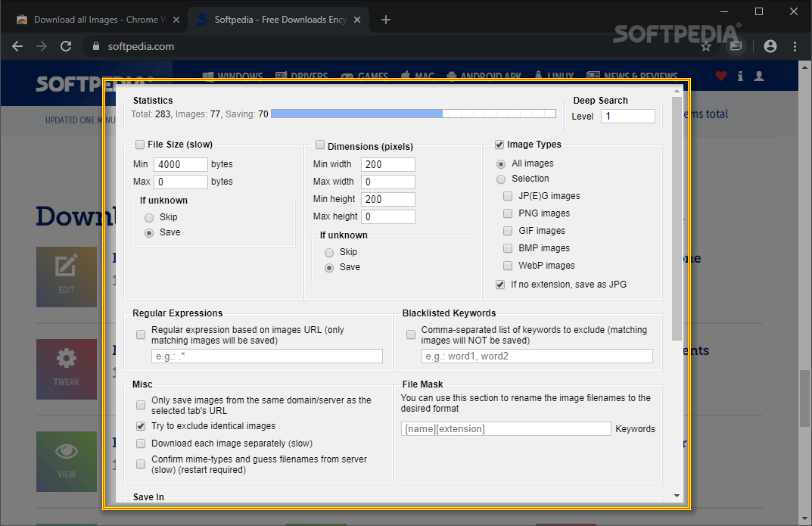Switch to the Softpedia Free Downloads tab

(x=278, y=20)
